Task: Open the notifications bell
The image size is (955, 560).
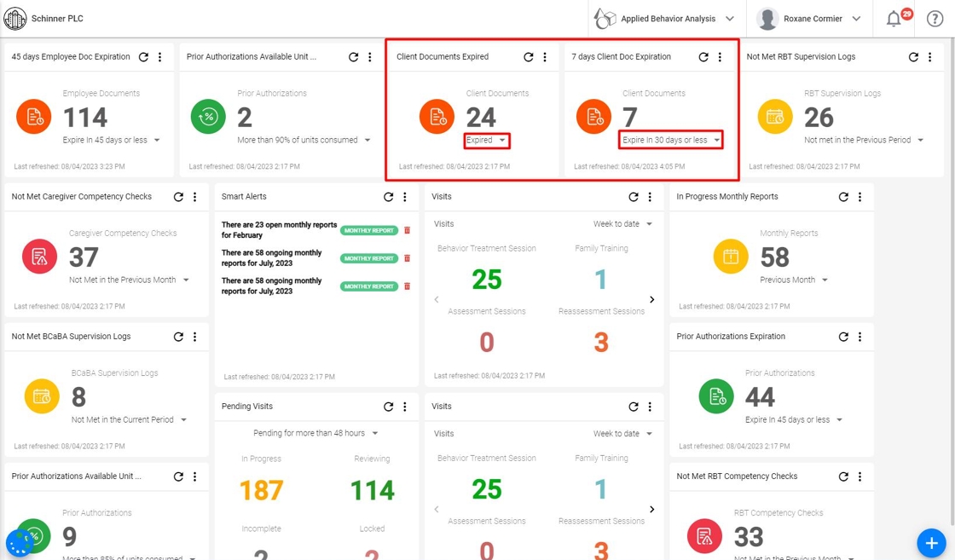Action: pyautogui.click(x=894, y=19)
